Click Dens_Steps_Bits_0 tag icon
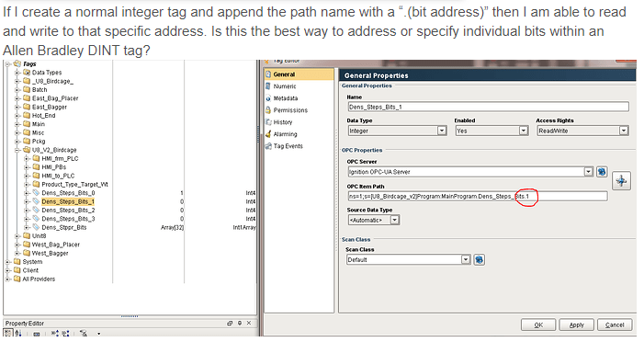This screenshot has width=644, height=342. tap(36, 193)
